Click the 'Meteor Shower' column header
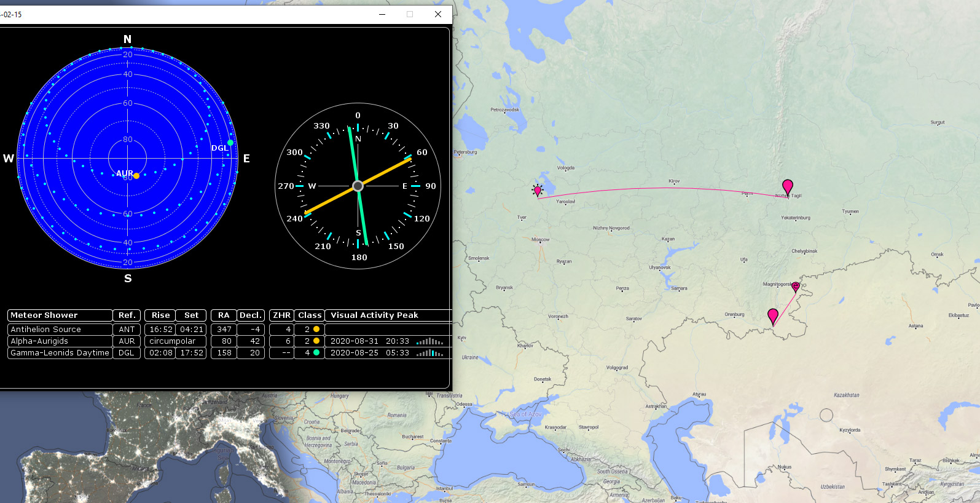Image resolution: width=980 pixels, height=503 pixels. coord(60,315)
